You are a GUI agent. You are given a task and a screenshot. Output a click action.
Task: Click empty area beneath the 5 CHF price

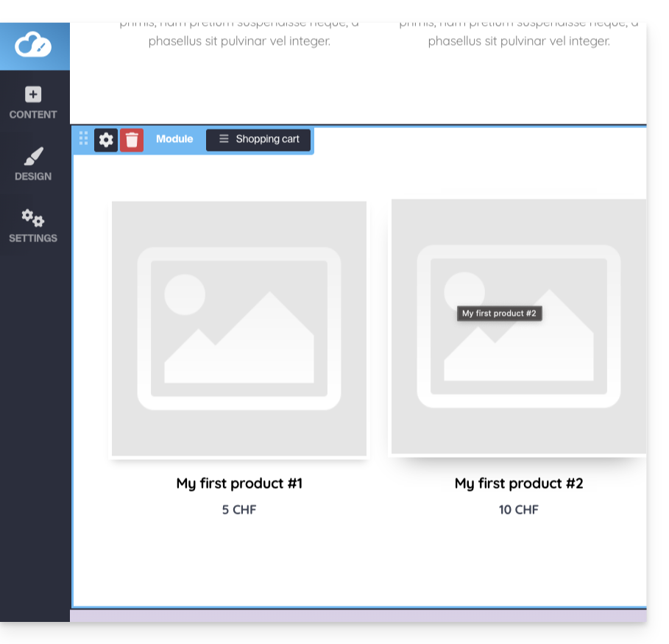(239, 559)
